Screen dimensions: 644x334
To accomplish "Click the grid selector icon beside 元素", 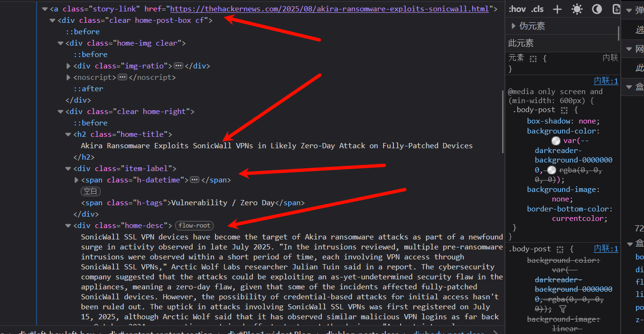I will pos(533,58).
